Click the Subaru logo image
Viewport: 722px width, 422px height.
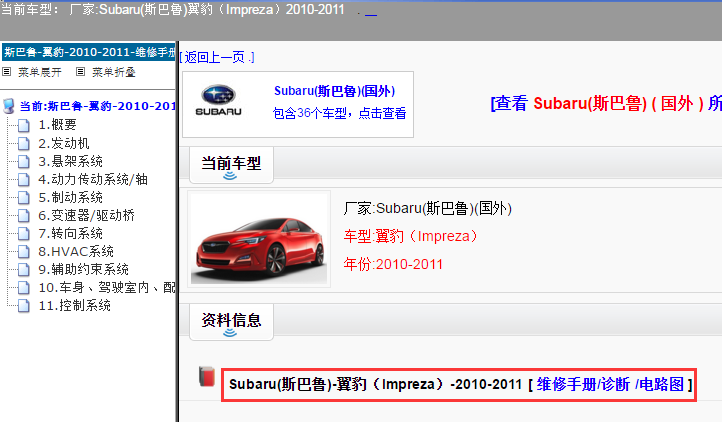coord(218,100)
